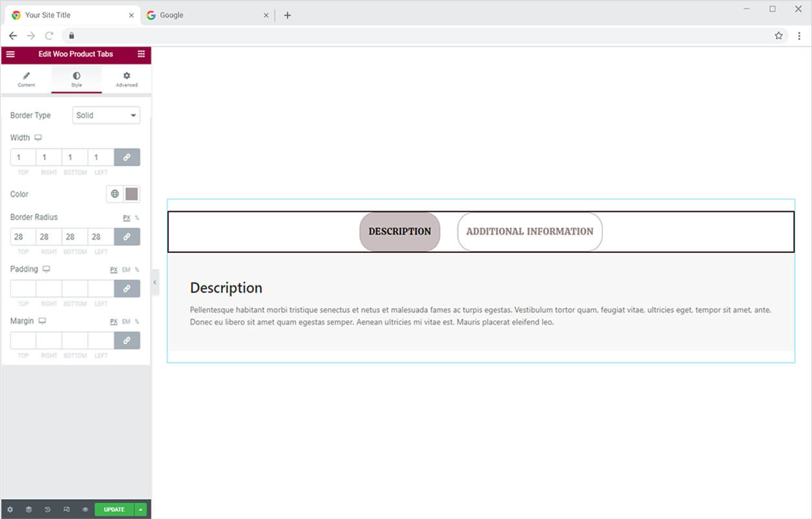This screenshot has height=519, width=812.
Task: Toggle linked values for Padding
Action: (x=127, y=289)
